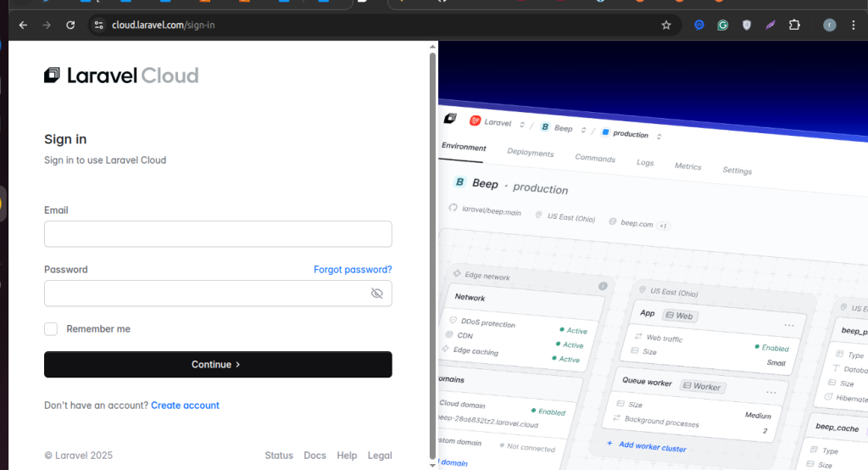The image size is (868, 470).
Task: Open the Help footer link
Action: (x=347, y=455)
